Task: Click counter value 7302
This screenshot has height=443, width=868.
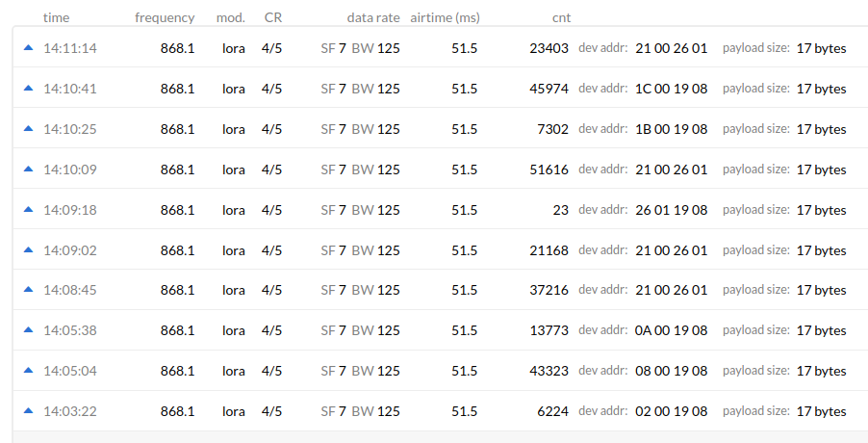Action: pos(552,129)
